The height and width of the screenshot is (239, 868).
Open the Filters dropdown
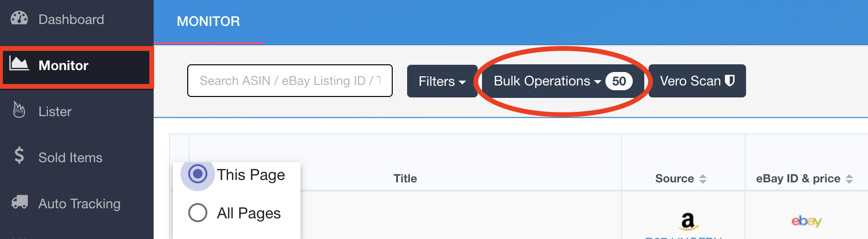point(442,81)
